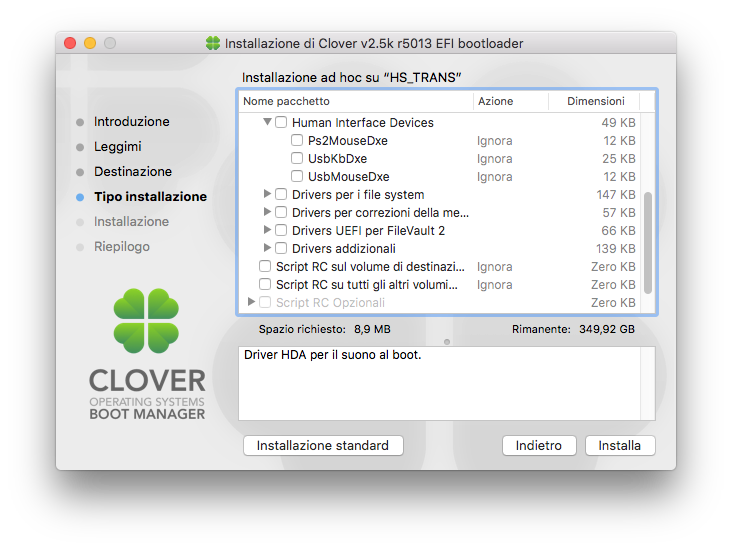Expand the Drivers addizionali group
The image size is (732, 550).
coord(267,247)
